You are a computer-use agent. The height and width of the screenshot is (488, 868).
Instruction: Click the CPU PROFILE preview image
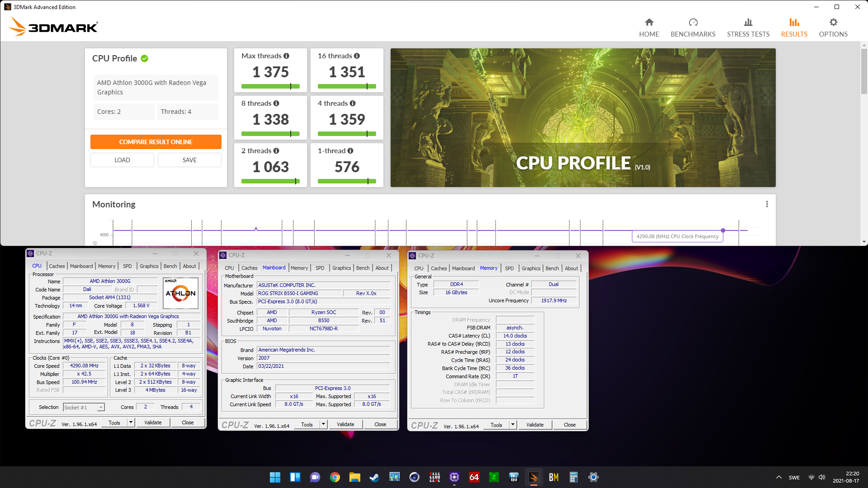[583, 117]
